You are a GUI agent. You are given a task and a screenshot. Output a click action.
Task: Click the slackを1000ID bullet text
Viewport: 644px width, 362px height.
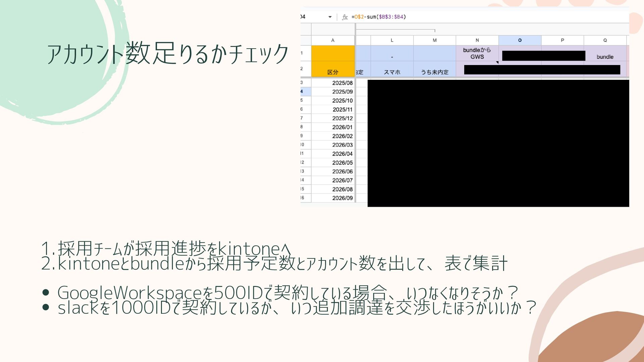tap(297, 308)
